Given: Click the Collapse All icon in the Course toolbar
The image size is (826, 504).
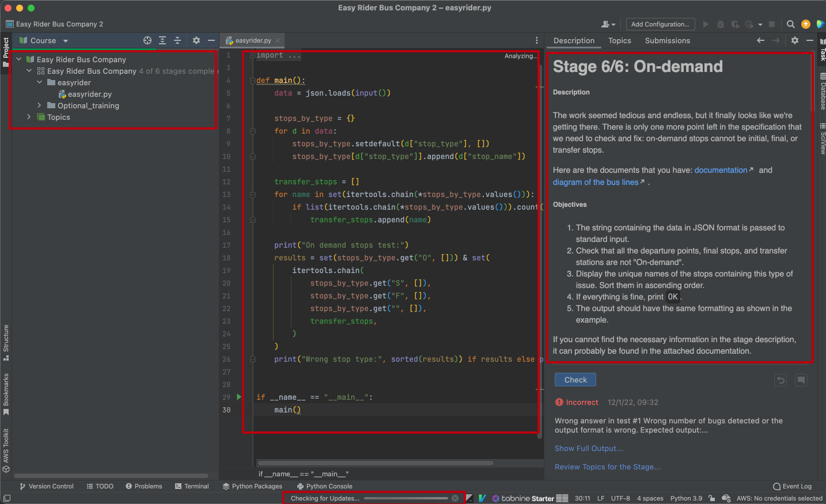Looking at the screenshot, I should tap(177, 40).
